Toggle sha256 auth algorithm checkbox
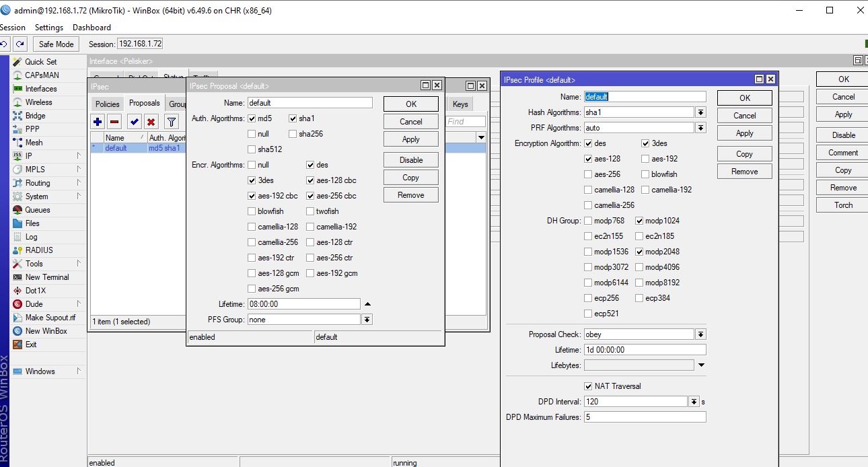The image size is (868, 467). pyautogui.click(x=293, y=134)
